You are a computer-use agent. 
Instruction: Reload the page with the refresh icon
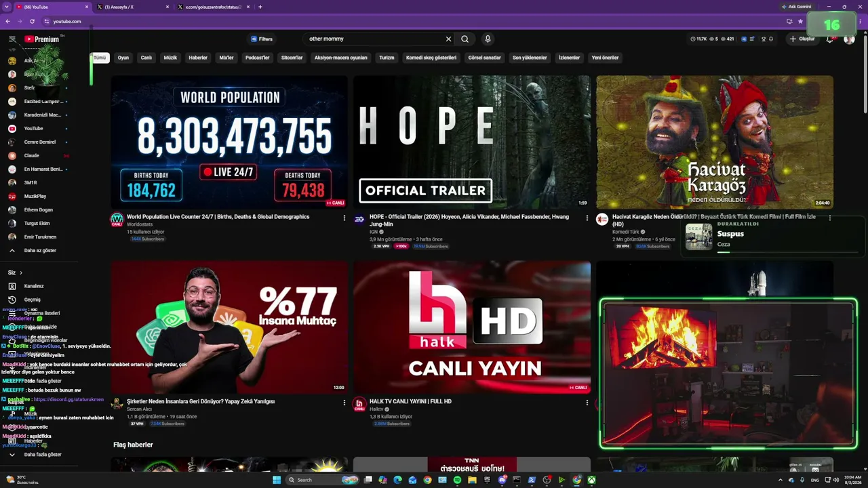(32, 21)
